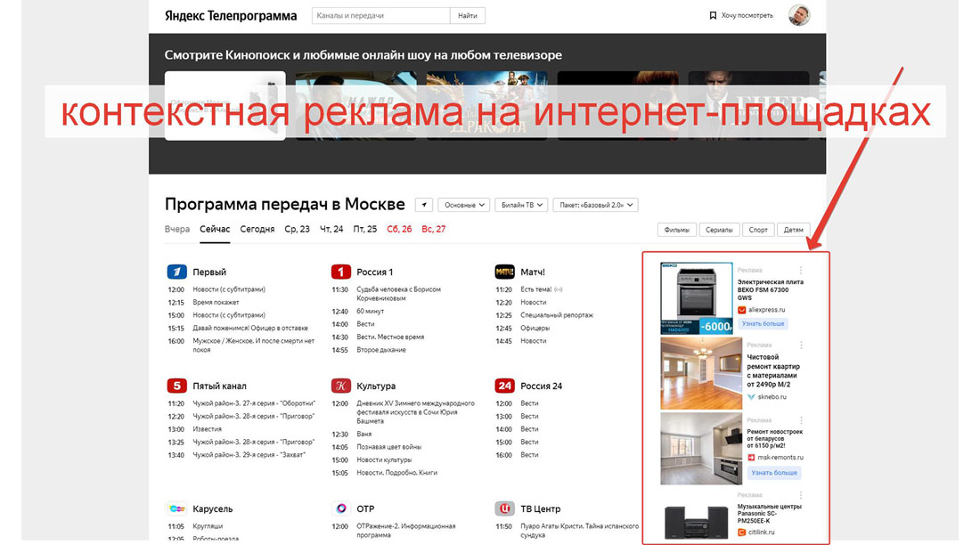Open Пуаро Агаты Кристи programme
This screenshot has width=980, height=545.
point(580,531)
